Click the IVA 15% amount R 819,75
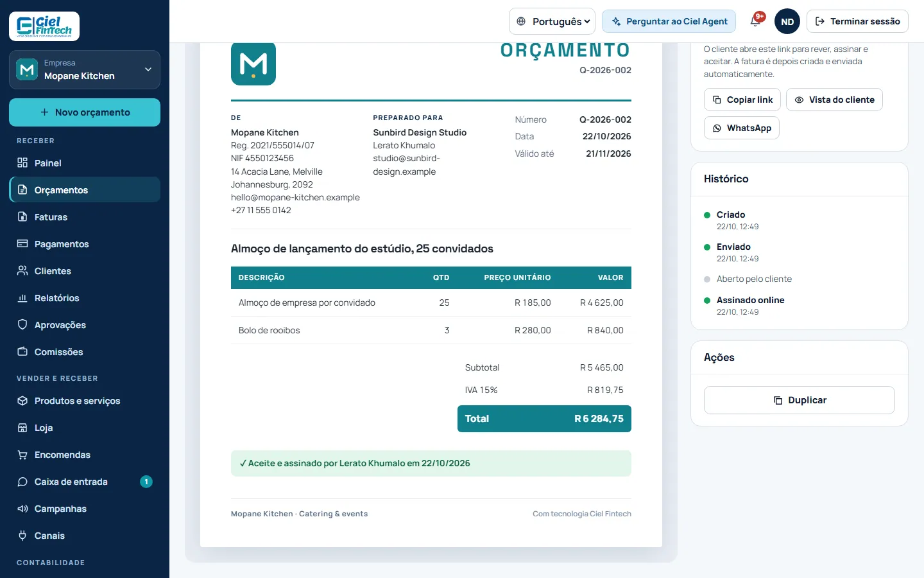The height and width of the screenshot is (578, 924). point(605,390)
